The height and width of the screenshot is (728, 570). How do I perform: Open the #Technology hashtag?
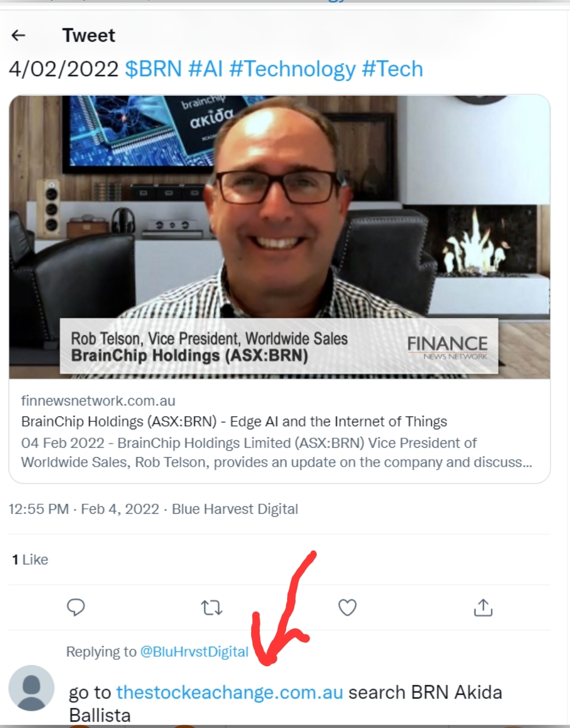[x=293, y=69]
